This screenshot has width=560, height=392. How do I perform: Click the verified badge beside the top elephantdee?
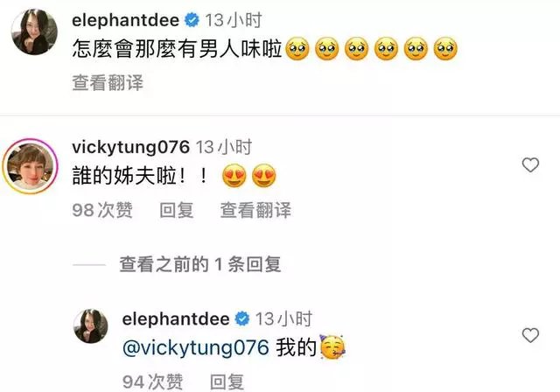[x=192, y=20]
